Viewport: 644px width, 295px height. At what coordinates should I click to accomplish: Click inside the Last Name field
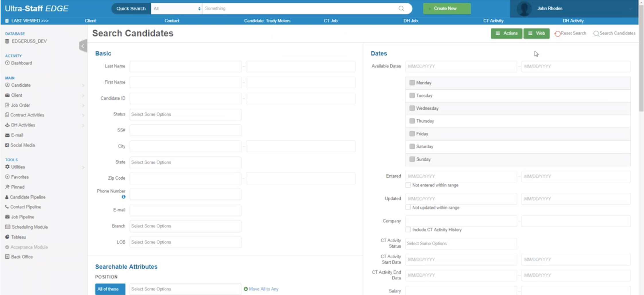click(185, 66)
